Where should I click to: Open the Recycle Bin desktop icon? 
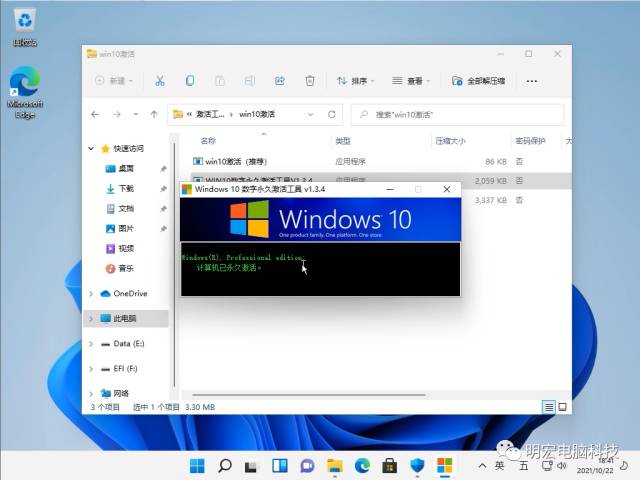(x=25, y=27)
